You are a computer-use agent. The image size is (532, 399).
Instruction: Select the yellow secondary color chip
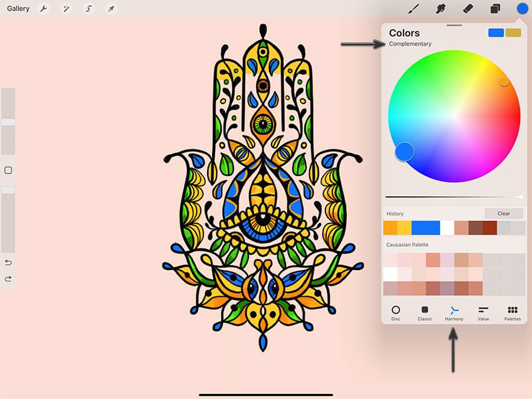click(513, 33)
